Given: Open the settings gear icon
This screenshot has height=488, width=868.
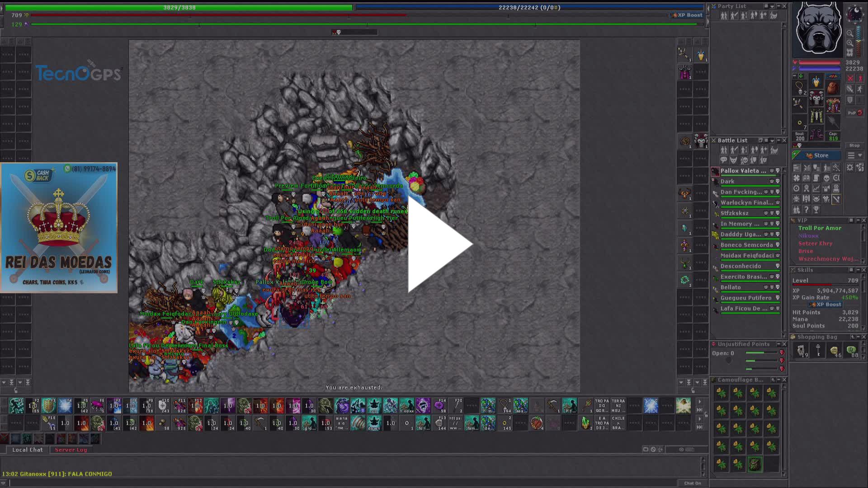Looking at the screenshot, I should (850, 168).
